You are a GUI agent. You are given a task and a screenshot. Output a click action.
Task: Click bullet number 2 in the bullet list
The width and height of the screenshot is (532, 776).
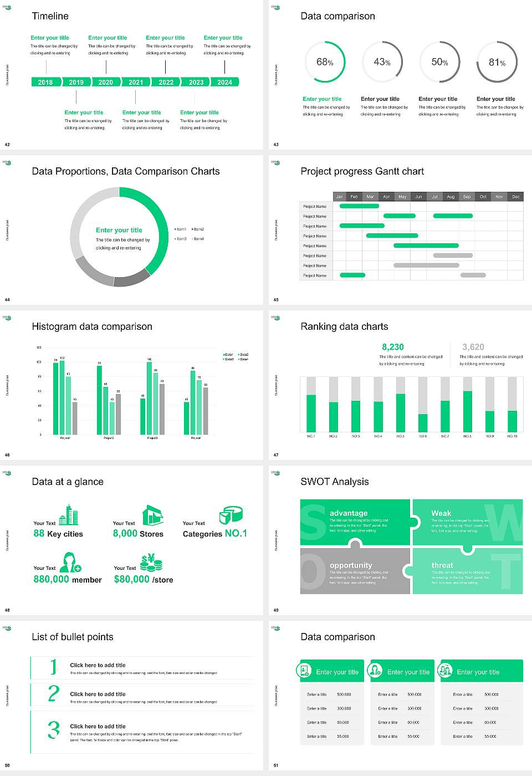(x=54, y=693)
